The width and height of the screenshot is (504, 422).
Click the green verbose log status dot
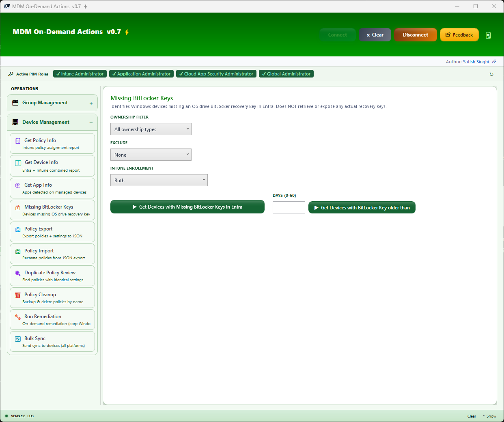point(6,416)
